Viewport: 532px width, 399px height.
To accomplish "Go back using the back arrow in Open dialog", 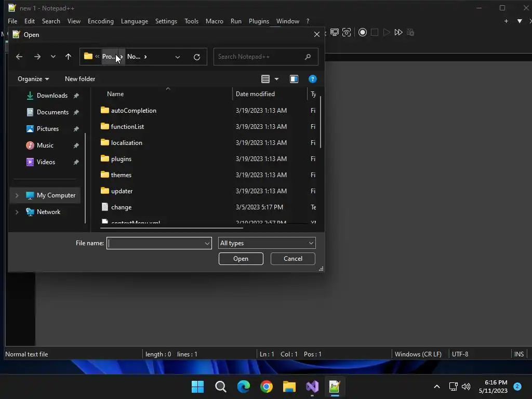I will 19,57.
